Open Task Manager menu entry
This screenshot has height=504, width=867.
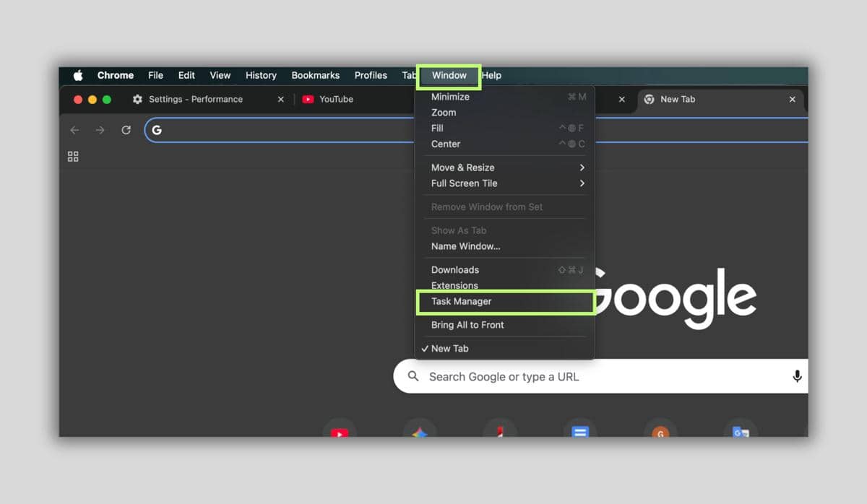coord(504,302)
